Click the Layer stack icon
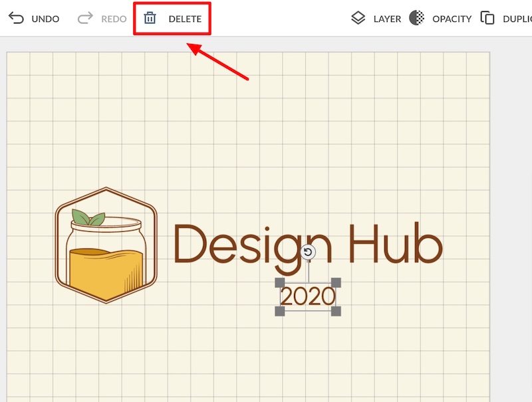The height and width of the screenshot is (402, 532). [x=358, y=18]
